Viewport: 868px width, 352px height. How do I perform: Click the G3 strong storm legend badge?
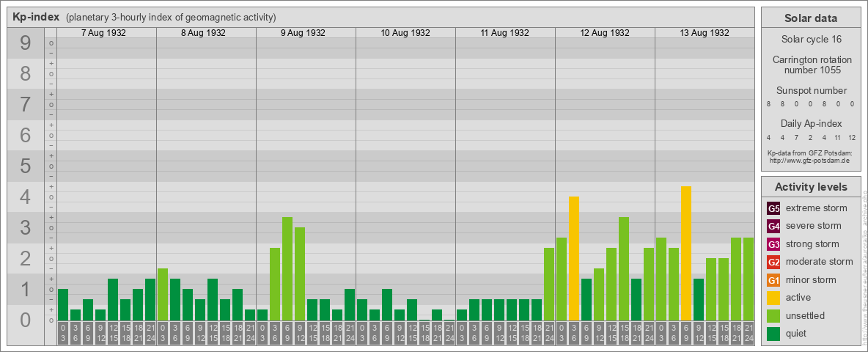tap(773, 244)
